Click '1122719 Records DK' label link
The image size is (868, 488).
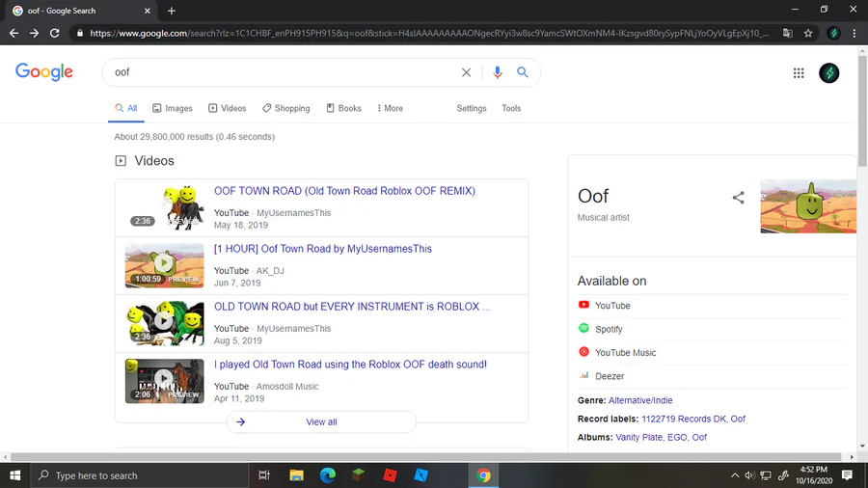(684, 419)
